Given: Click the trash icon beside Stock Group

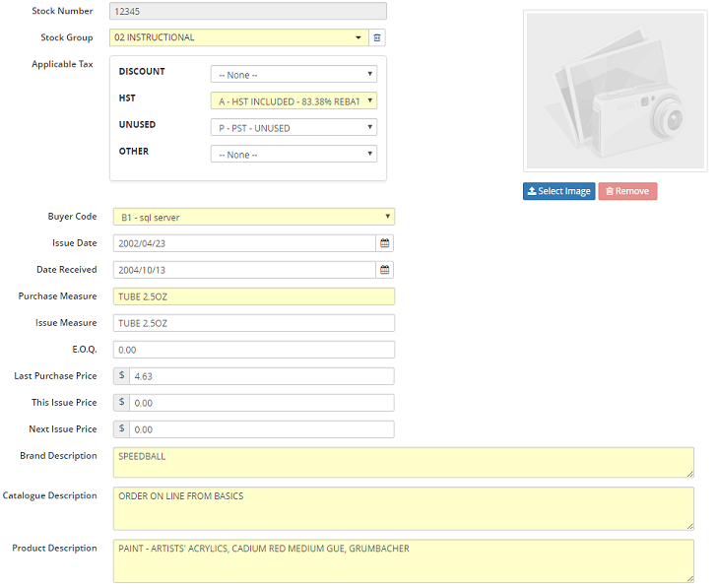Looking at the screenshot, I should (377, 37).
